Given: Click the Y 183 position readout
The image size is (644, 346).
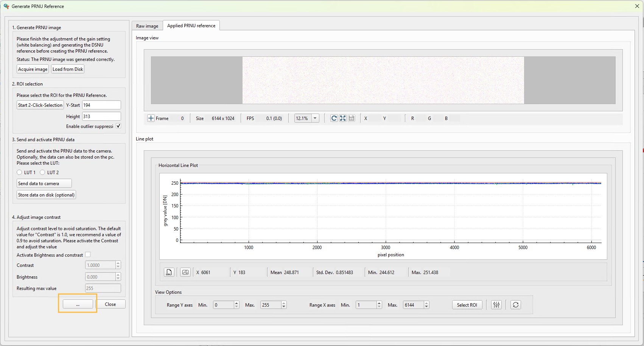Looking at the screenshot, I should (x=239, y=272).
